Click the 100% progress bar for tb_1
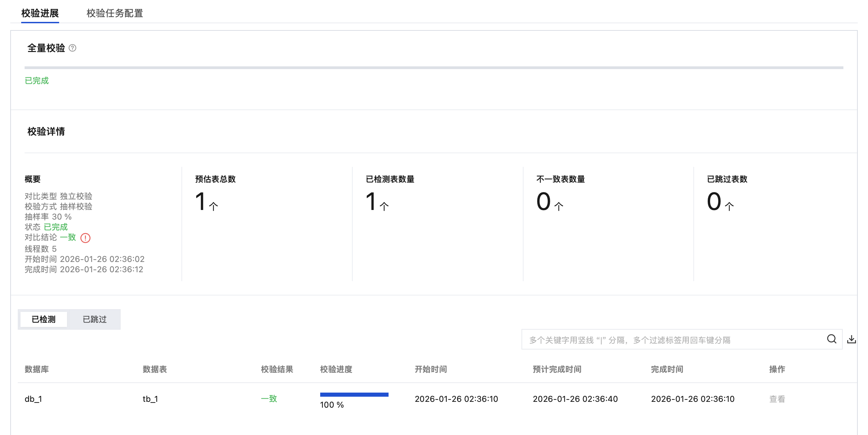 click(354, 395)
